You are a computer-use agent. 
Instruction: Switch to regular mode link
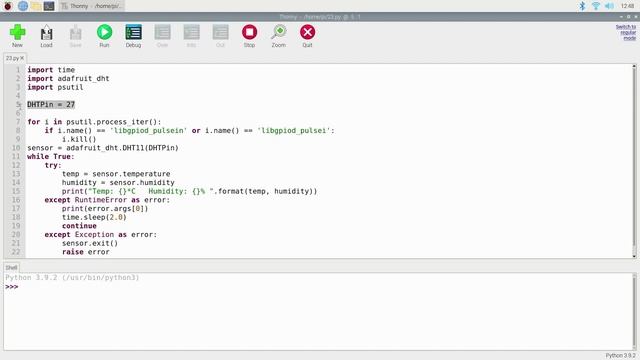point(626,32)
